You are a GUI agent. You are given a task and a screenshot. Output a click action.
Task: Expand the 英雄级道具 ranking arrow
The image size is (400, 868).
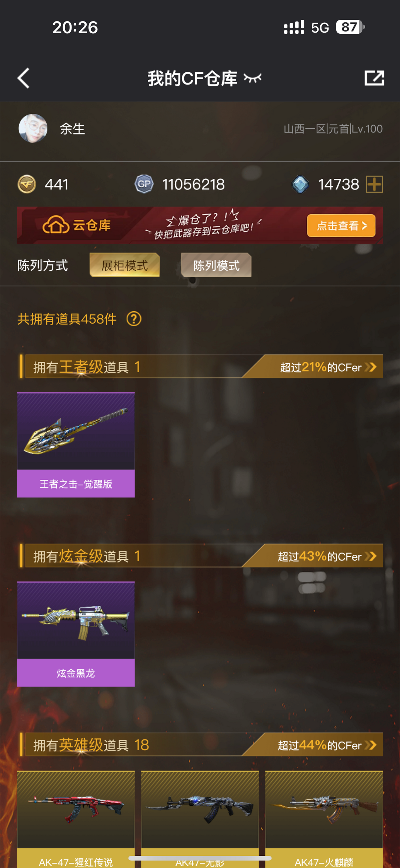click(x=371, y=745)
